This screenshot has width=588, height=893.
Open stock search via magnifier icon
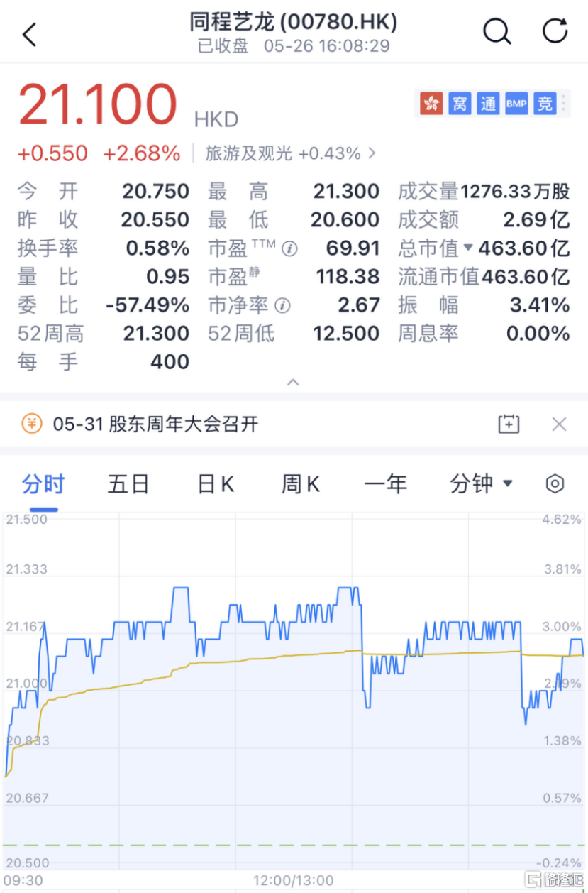point(497,31)
